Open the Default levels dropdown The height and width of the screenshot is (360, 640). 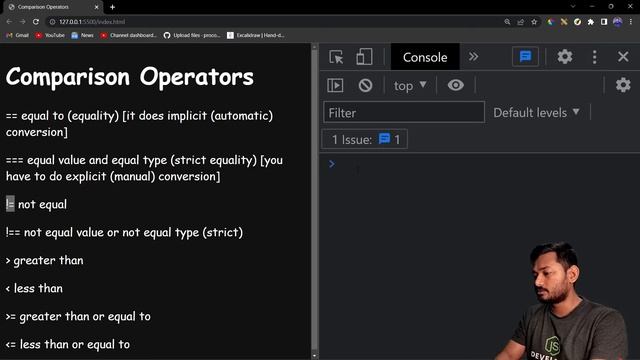pos(536,112)
